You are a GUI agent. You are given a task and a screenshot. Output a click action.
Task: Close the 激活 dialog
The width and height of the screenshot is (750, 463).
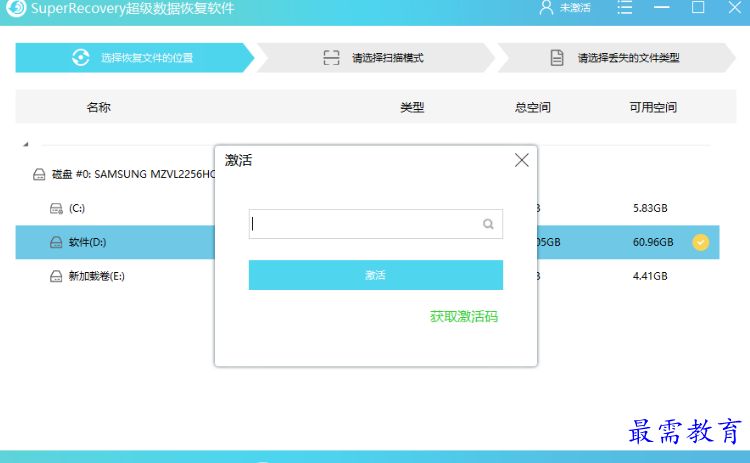pyautogui.click(x=522, y=160)
